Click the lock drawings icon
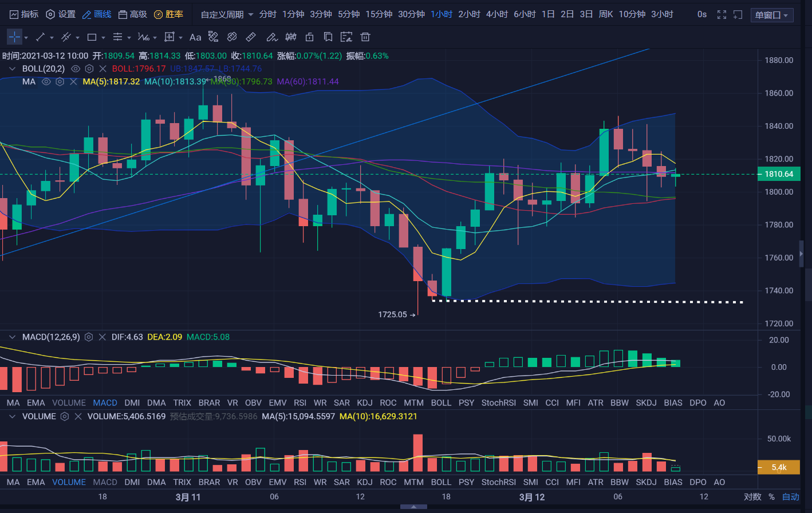The image size is (812, 513). pyautogui.click(x=309, y=37)
